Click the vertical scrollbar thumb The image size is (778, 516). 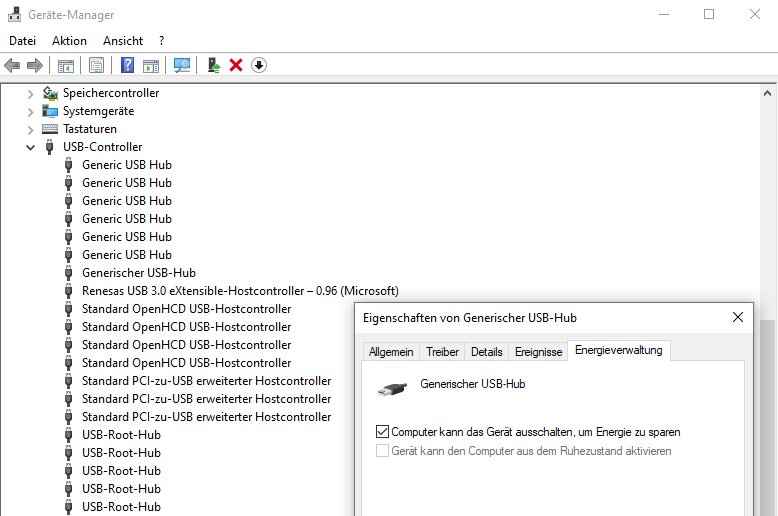pos(768,418)
